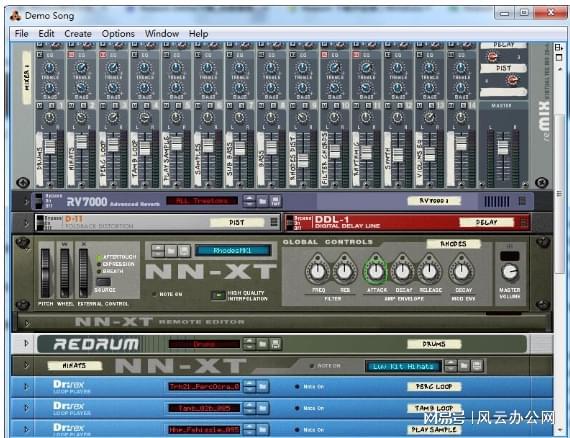570x438 pixels.
Task: Browse loops for PERC LOOP Dr.rex
Action: [x=262, y=386]
